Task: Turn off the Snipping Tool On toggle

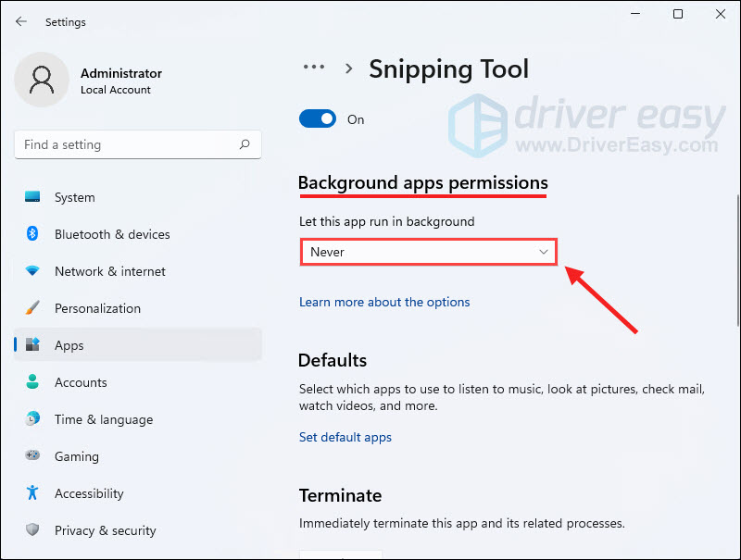Action: tap(318, 119)
